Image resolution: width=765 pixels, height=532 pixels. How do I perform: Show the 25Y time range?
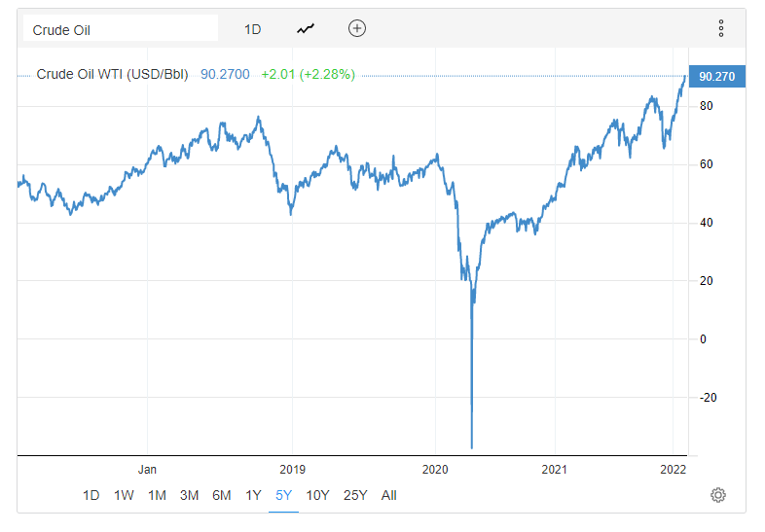(x=355, y=495)
